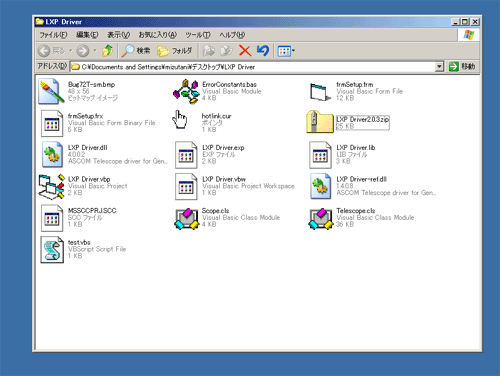This screenshot has width=500, height=376.
Task: Click the file name LXP Driver.vbp
Action: point(89,179)
